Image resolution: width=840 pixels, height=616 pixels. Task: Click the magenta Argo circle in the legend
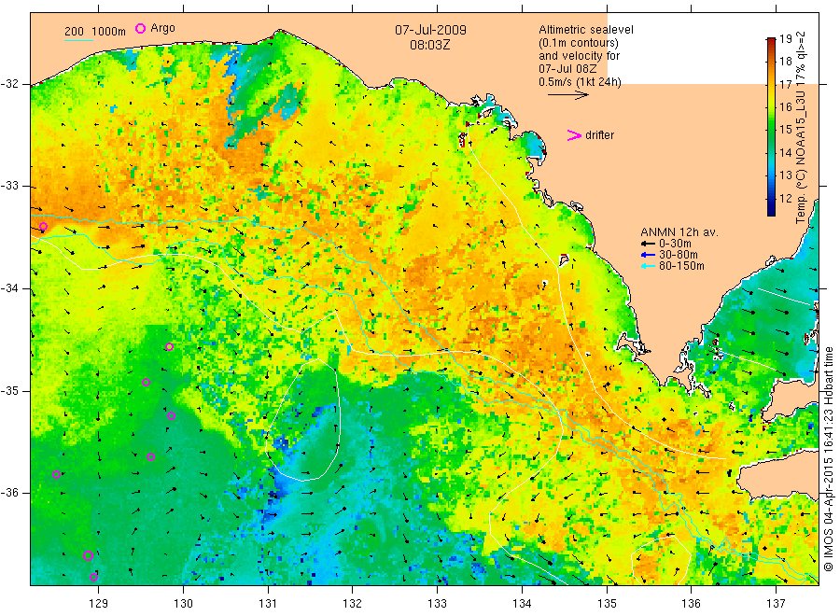(140, 28)
